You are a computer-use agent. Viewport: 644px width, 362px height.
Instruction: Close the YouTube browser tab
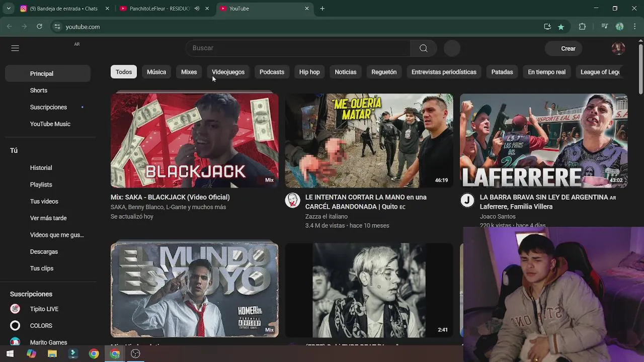point(307,9)
